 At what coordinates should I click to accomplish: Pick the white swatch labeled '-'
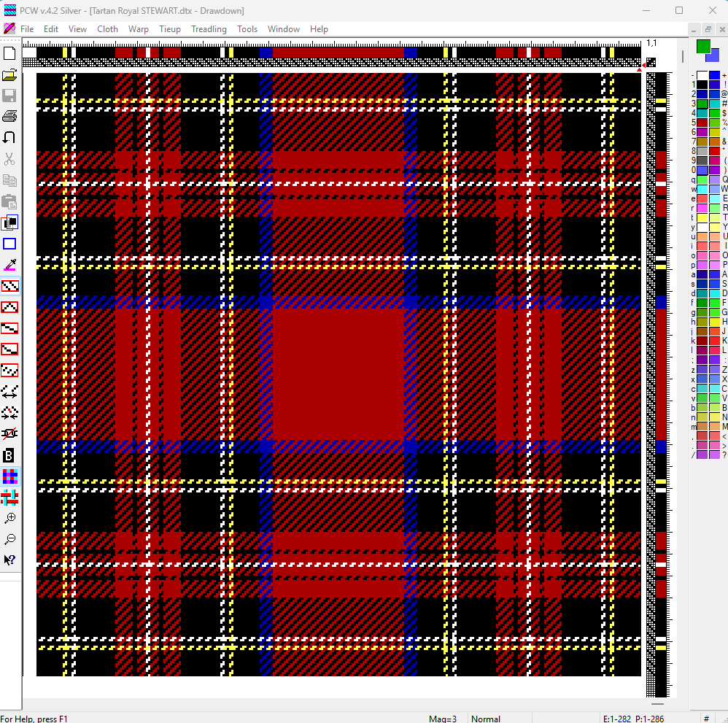click(x=702, y=75)
